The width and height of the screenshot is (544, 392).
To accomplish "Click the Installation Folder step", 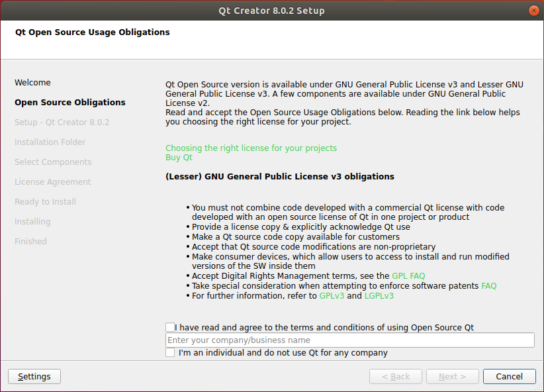I will click(x=50, y=142).
